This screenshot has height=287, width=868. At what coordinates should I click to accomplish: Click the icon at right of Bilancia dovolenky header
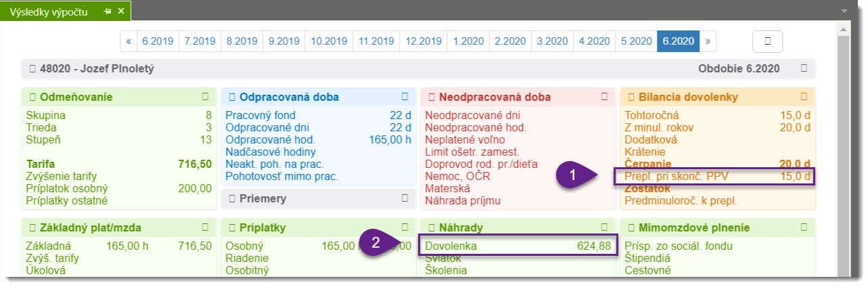click(804, 97)
